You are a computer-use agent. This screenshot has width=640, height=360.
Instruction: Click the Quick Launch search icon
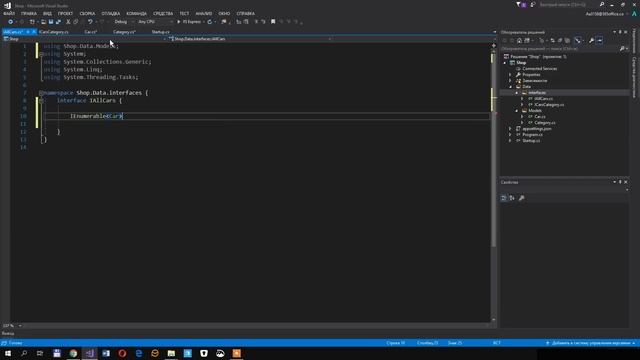pos(602,4)
